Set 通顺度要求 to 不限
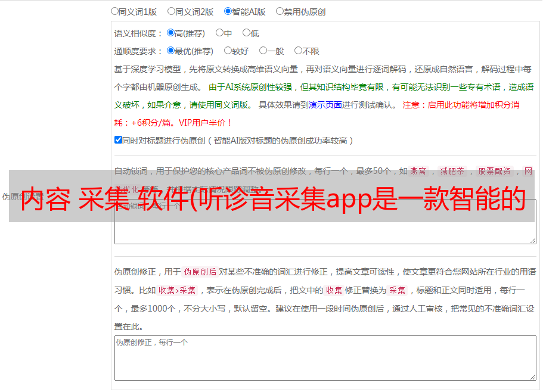 click(x=298, y=51)
